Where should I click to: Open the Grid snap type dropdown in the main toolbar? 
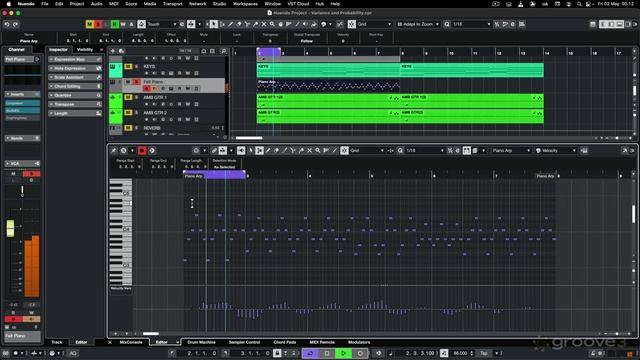coord(374,24)
